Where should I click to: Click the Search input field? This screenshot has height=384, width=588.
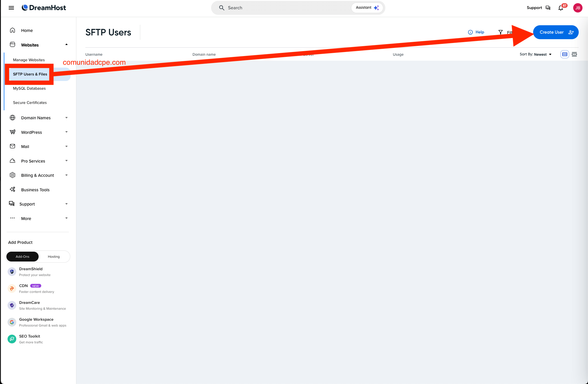click(x=285, y=8)
